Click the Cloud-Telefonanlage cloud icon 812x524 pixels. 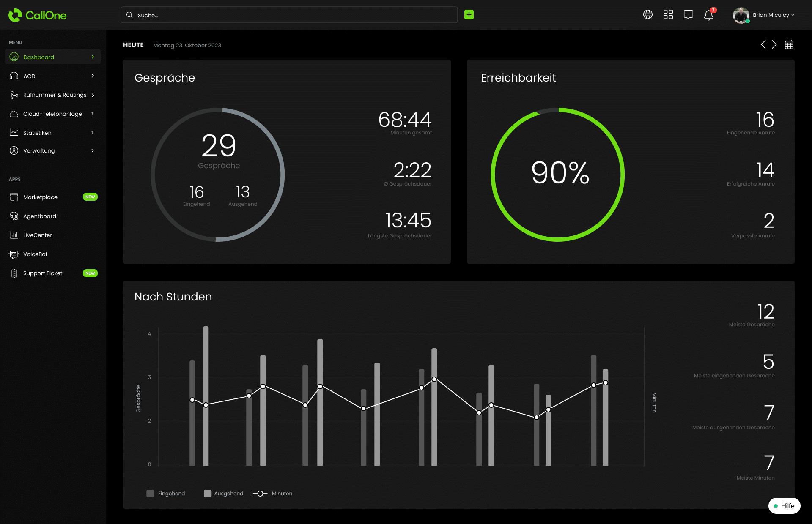click(14, 114)
